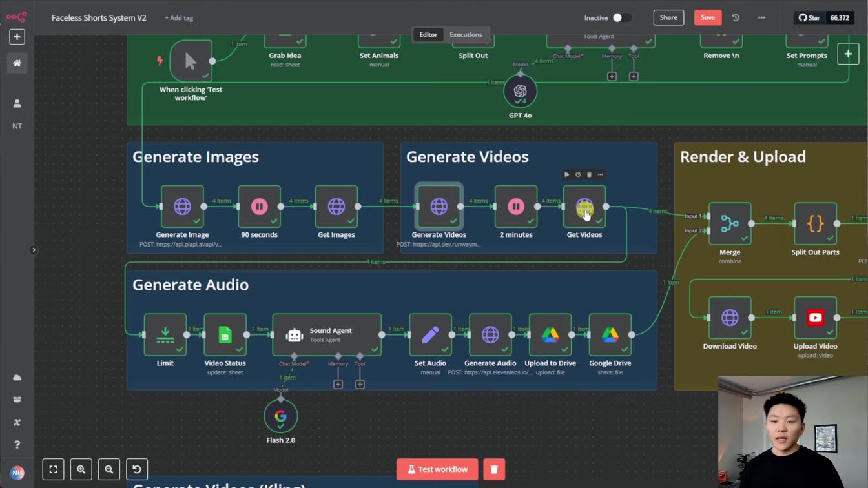Zoom out on the canvas
The width and height of the screenshot is (868, 488).
click(109, 469)
